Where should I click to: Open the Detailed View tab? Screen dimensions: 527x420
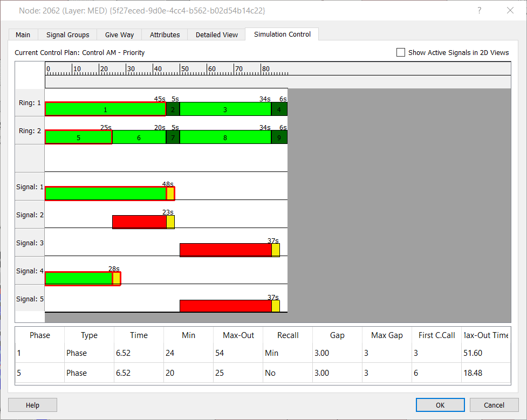pos(217,35)
